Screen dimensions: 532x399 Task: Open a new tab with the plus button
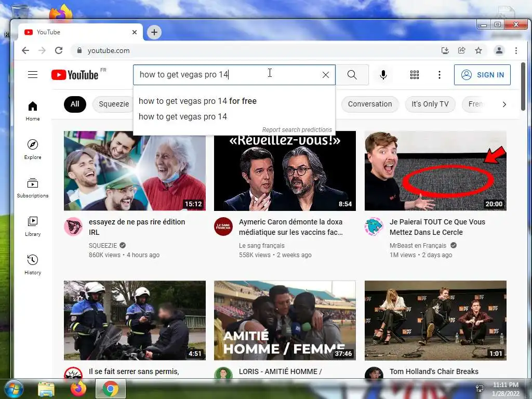pos(154,32)
